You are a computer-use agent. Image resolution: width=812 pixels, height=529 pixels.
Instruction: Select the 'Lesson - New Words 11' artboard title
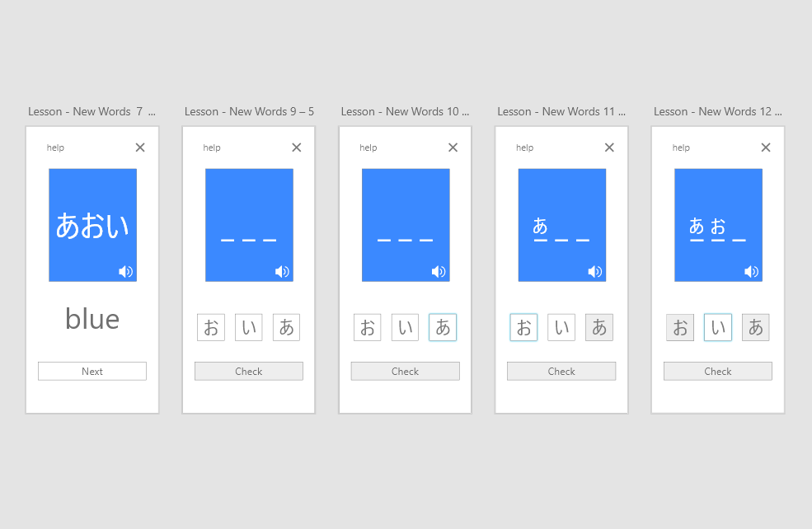click(x=561, y=111)
